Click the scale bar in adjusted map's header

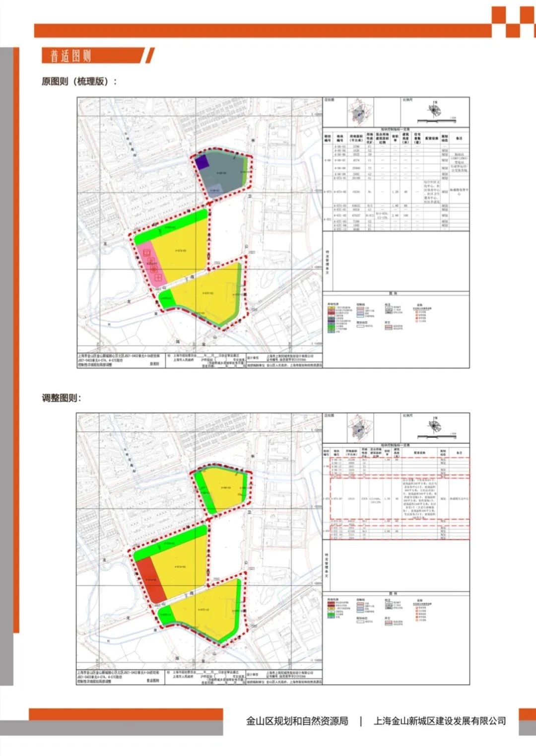436,436
